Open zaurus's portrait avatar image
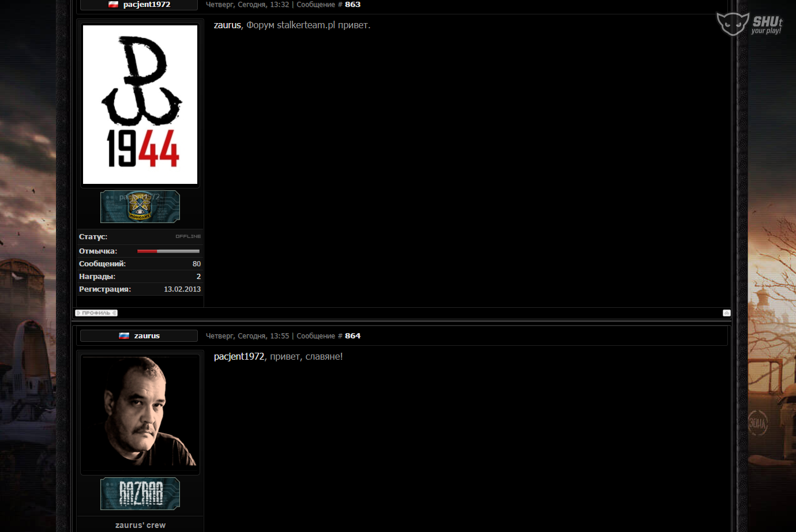This screenshot has width=796, height=532. (x=140, y=412)
